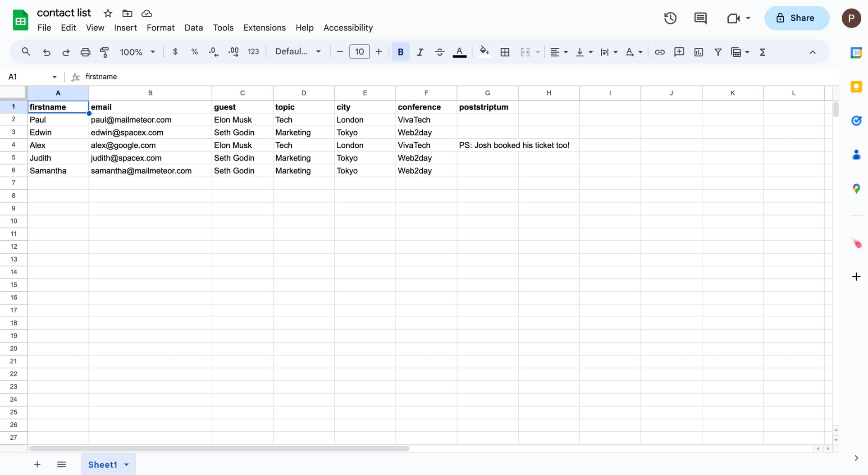Toggle Bold formatting

pos(401,52)
